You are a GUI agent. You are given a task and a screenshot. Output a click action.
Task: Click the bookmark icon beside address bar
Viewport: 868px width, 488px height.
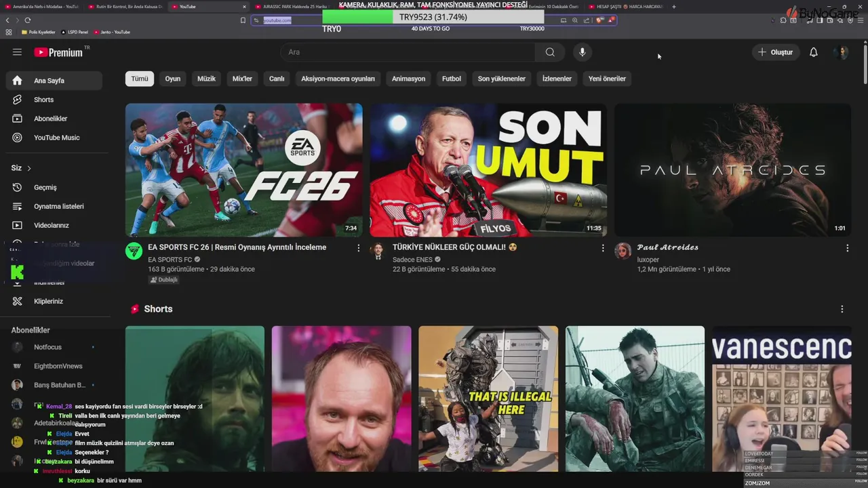pos(243,20)
